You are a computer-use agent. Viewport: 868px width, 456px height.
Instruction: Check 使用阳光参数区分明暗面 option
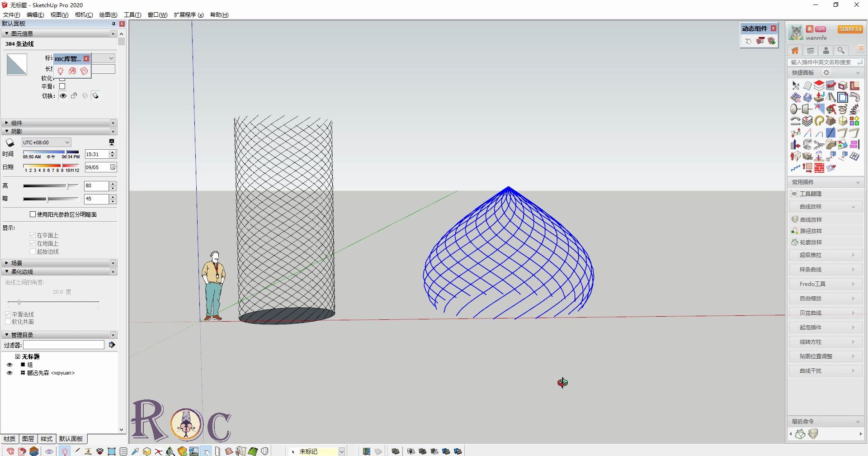[x=32, y=214]
